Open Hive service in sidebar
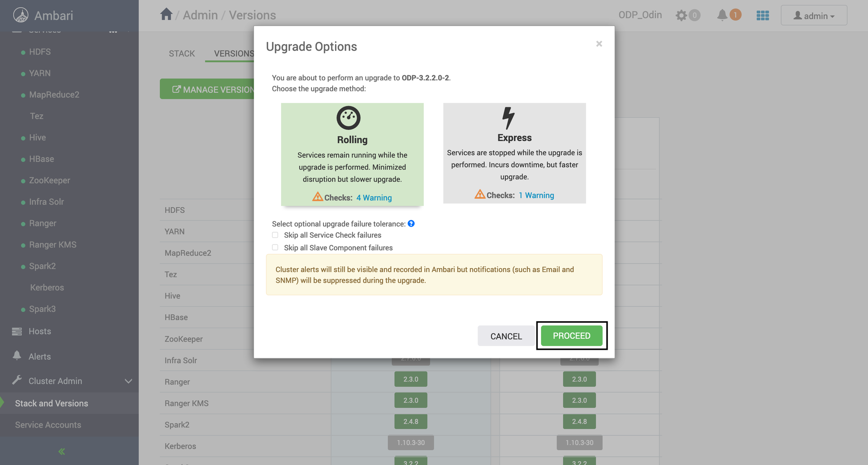This screenshot has width=868, height=465. [38, 137]
